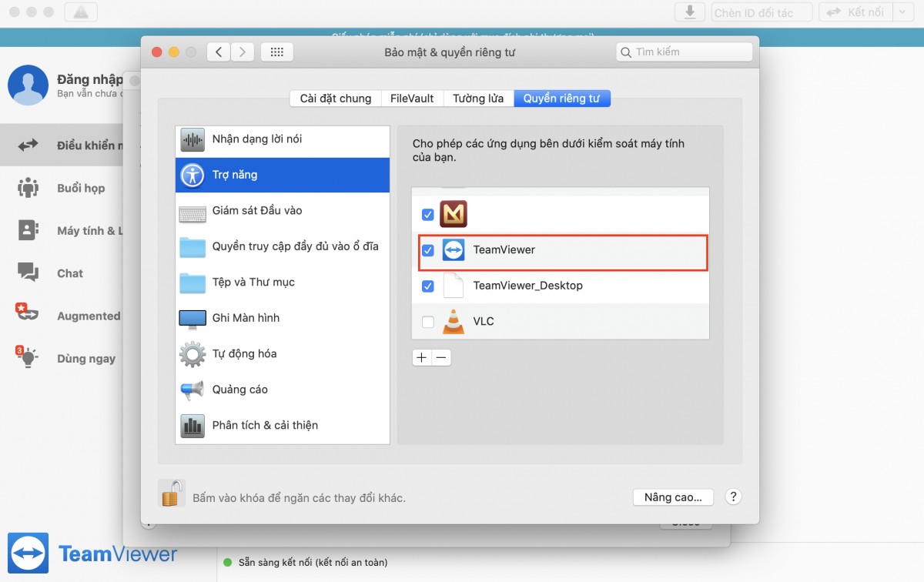Click the lock icon to prevent changes

click(x=172, y=493)
